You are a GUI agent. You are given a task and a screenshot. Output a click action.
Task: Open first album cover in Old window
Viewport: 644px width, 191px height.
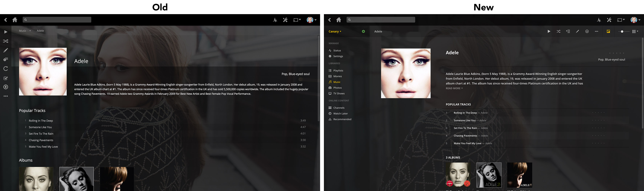tap(36, 179)
